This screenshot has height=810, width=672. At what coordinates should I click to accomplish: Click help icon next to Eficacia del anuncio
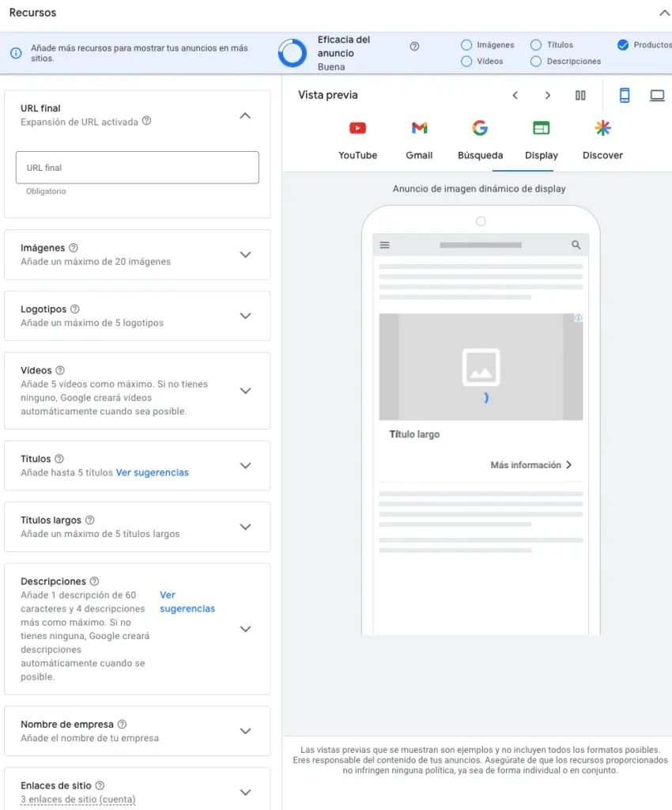414,47
